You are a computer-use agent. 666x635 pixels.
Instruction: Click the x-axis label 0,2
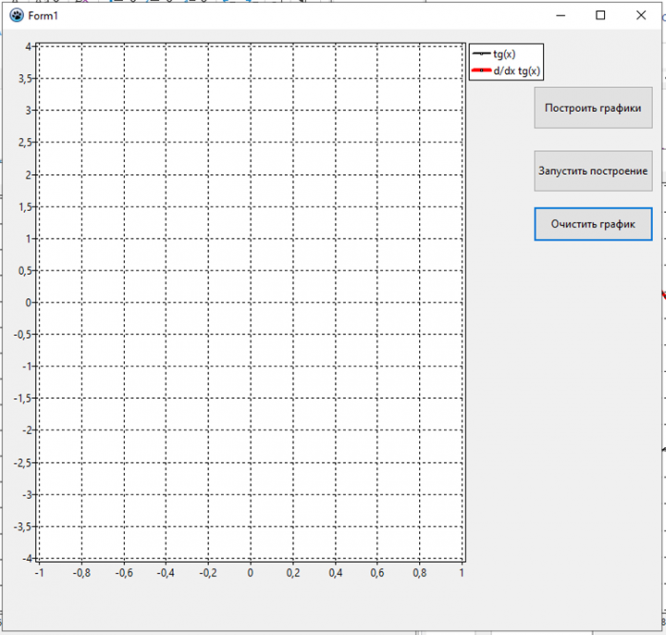[x=293, y=573]
